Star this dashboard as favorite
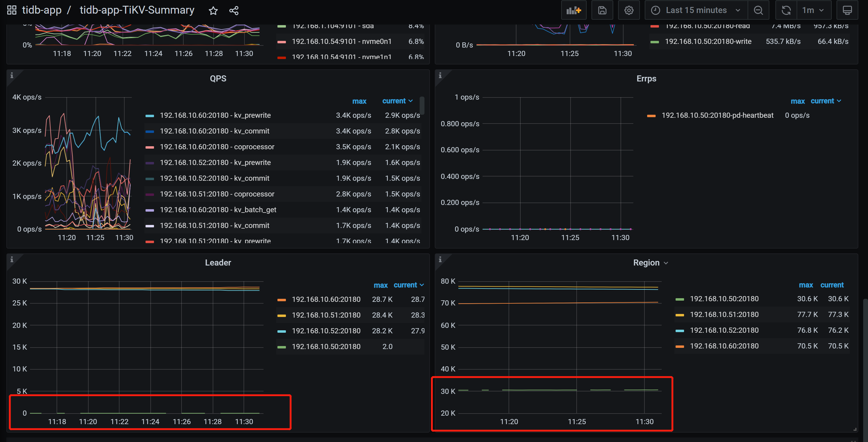Image resolution: width=868 pixels, height=442 pixels. point(213,11)
